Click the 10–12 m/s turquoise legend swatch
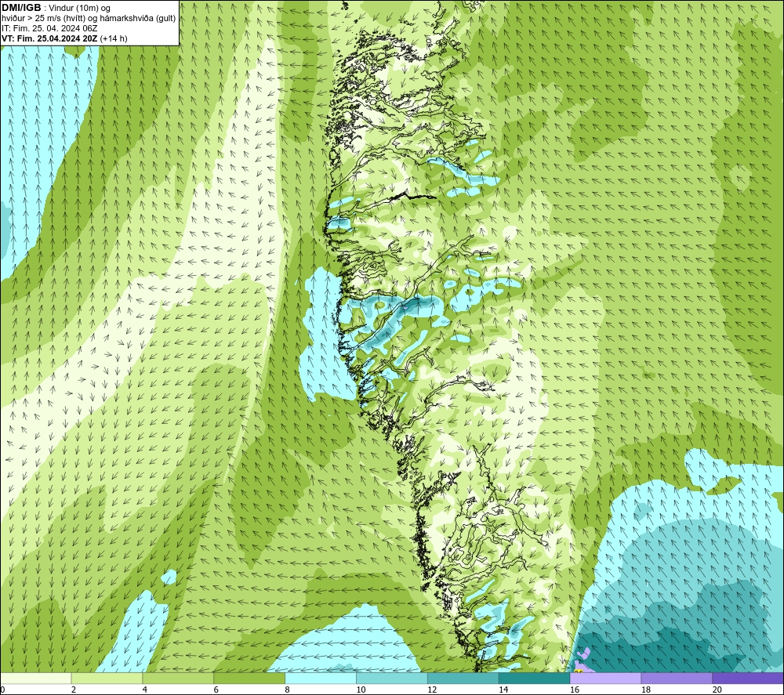 (392, 678)
